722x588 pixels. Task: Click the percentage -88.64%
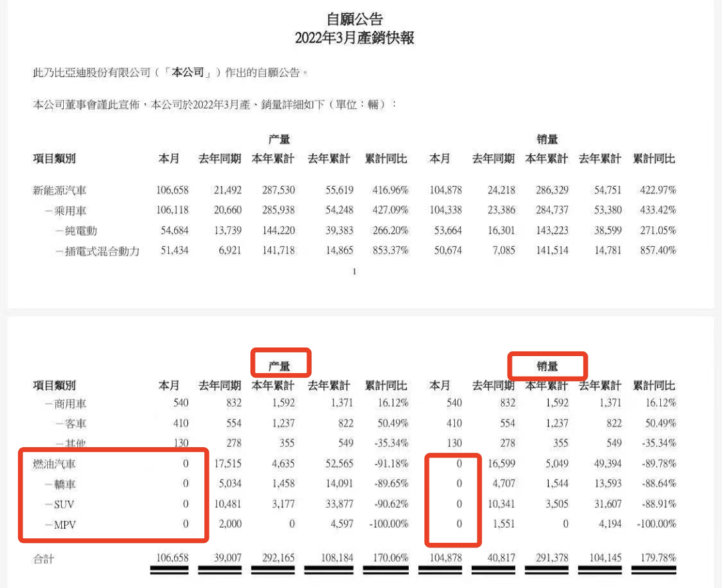[x=659, y=484]
